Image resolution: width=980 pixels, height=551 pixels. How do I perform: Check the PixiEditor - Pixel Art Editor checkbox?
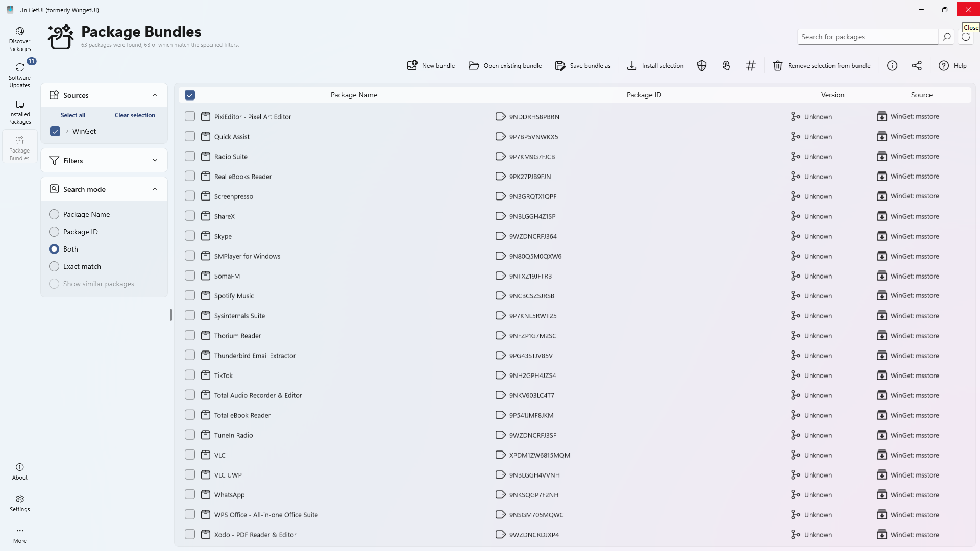click(190, 116)
